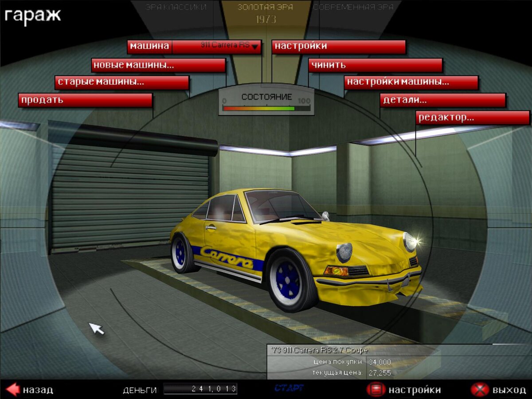Click the машина label
Image resolution: width=532 pixels, height=399 pixels.
[150, 46]
